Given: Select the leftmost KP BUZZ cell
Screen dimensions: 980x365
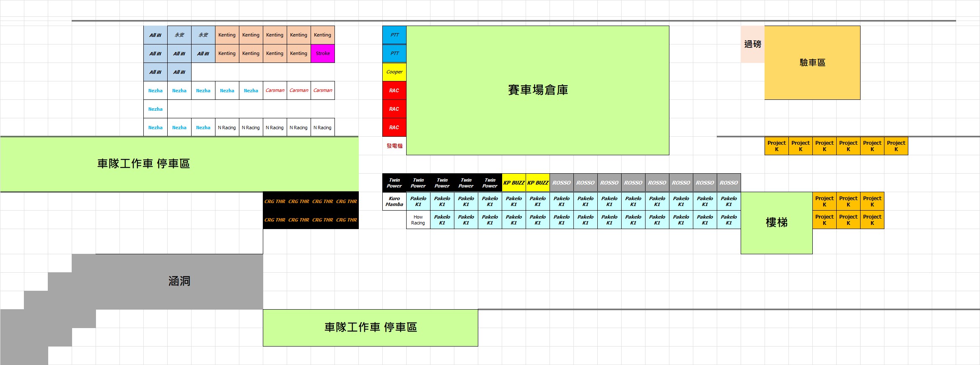Looking at the screenshot, I should tap(513, 182).
